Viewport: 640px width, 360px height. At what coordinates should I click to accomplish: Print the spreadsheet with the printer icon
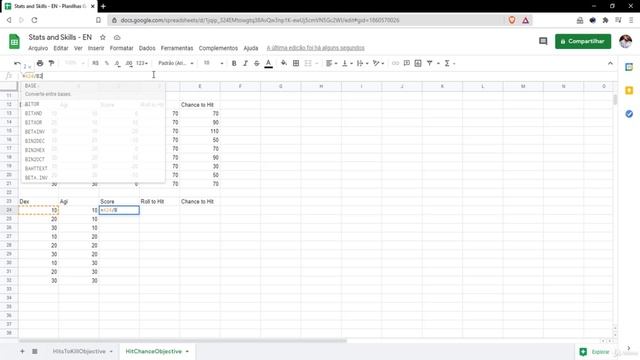click(x=40, y=63)
